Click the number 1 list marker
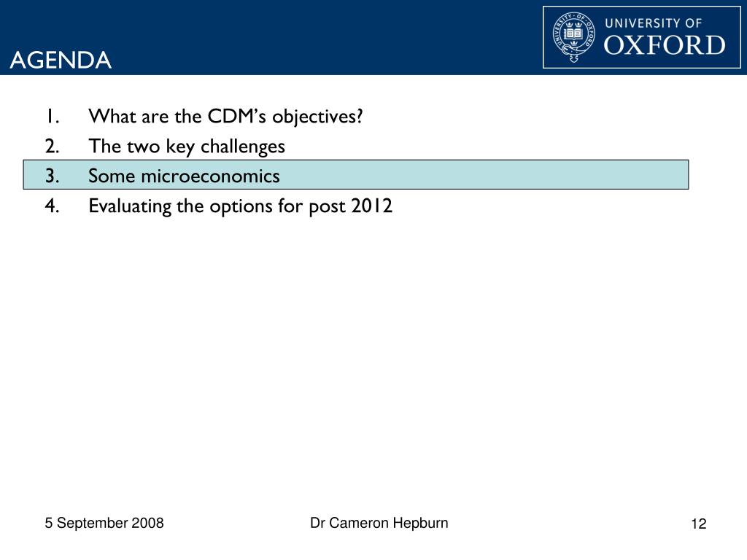The image size is (747, 560). point(53,117)
